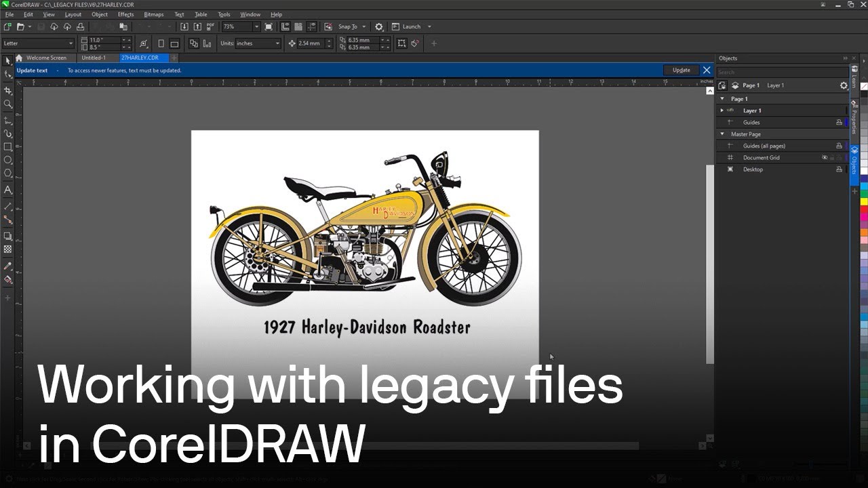Image resolution: width=868 pixels, height=488 pixels.
Task: Select the Text tool (A)
Action: 7,190
